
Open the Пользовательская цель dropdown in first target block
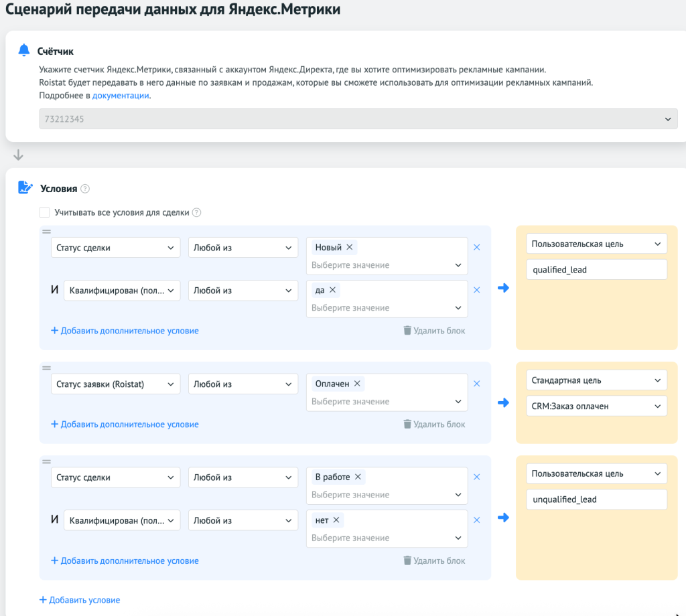[596, 243]
